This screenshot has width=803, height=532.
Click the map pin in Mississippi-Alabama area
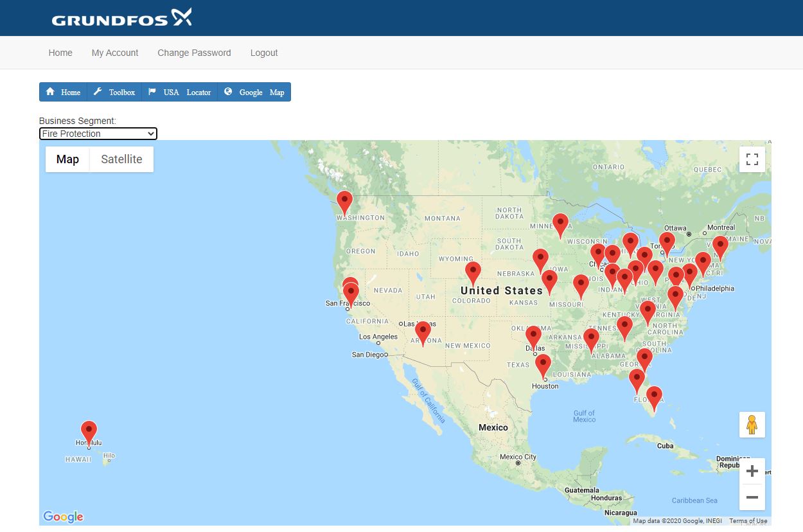(591, 340)
